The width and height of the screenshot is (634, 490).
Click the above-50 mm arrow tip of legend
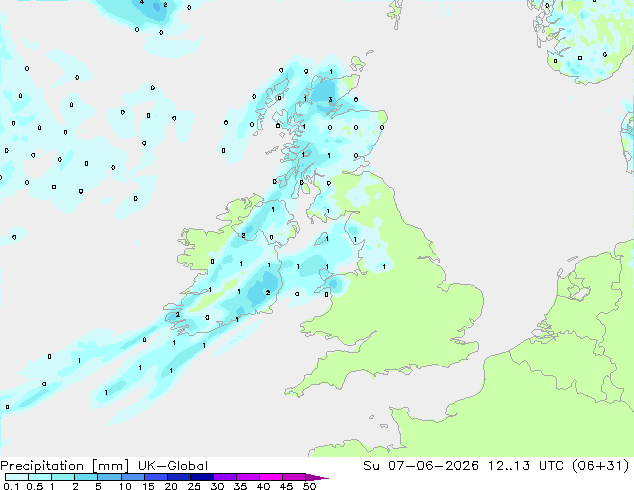click(317, 477)
